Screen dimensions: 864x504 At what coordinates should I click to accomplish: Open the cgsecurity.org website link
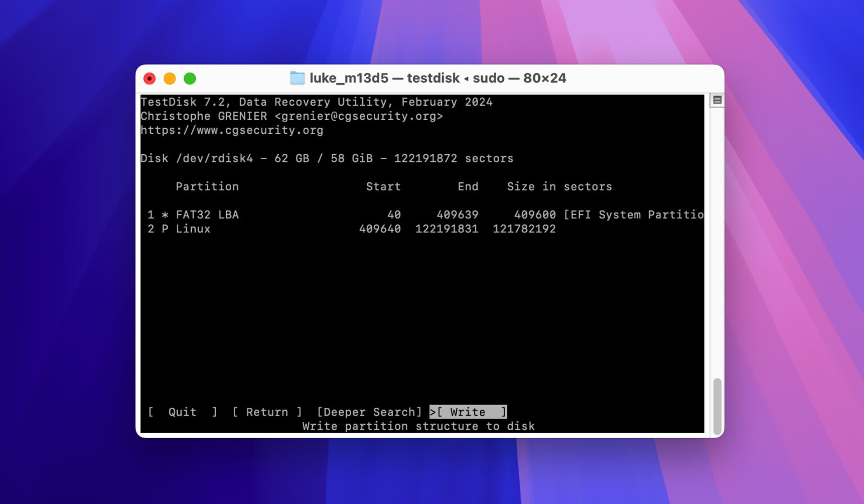coord(232,130)
